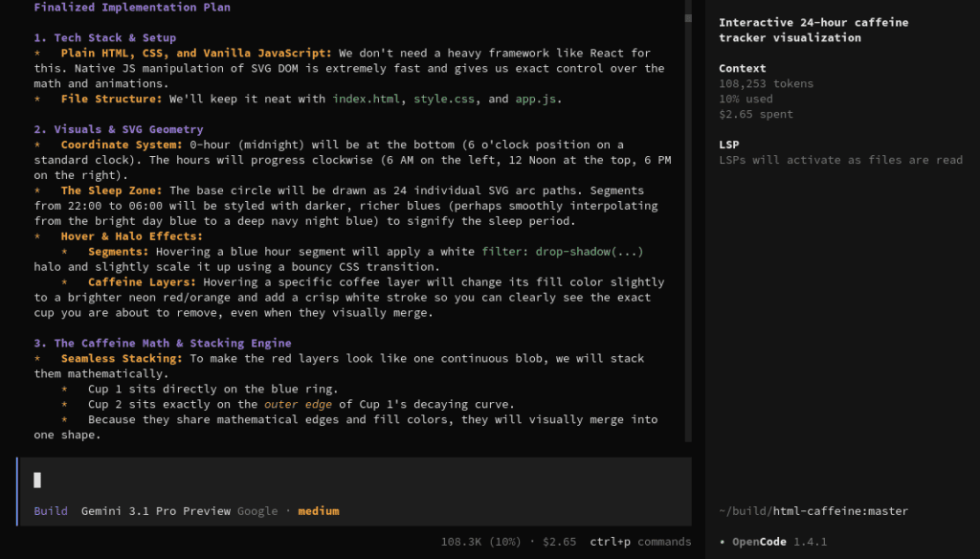The image size is (980, 559).
Task: Click the OpenCode status dot indicator
Action: pos(723,542)
